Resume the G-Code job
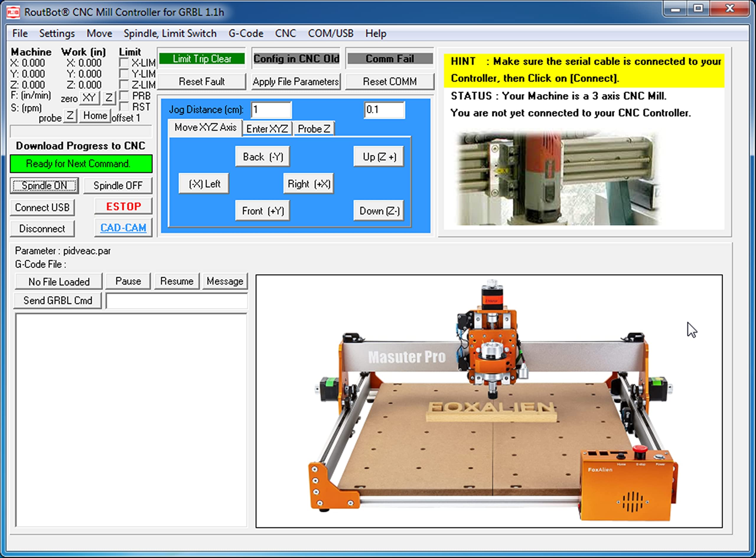Image resolution: width=756 pixels, height=558 pixels. click(x=177, y=281)
